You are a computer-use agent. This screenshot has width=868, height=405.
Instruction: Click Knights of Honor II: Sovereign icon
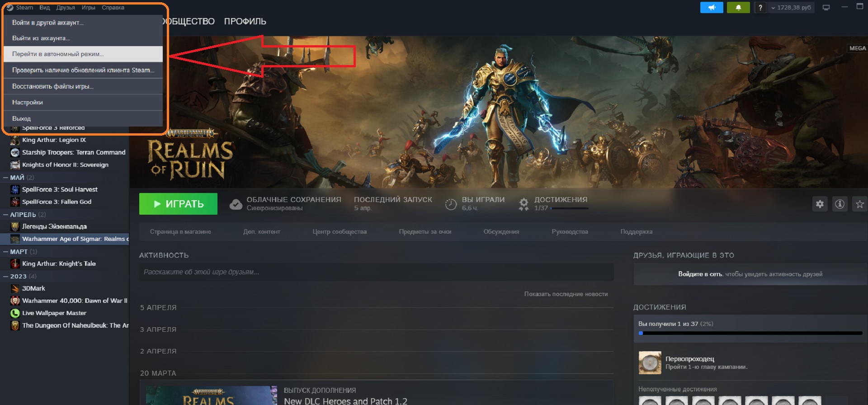15,165
